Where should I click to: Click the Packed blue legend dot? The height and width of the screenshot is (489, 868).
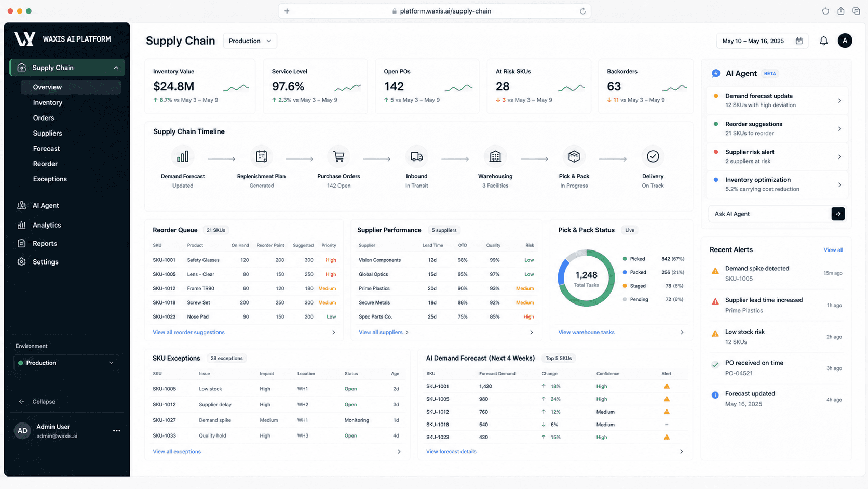tap(625, 272)
